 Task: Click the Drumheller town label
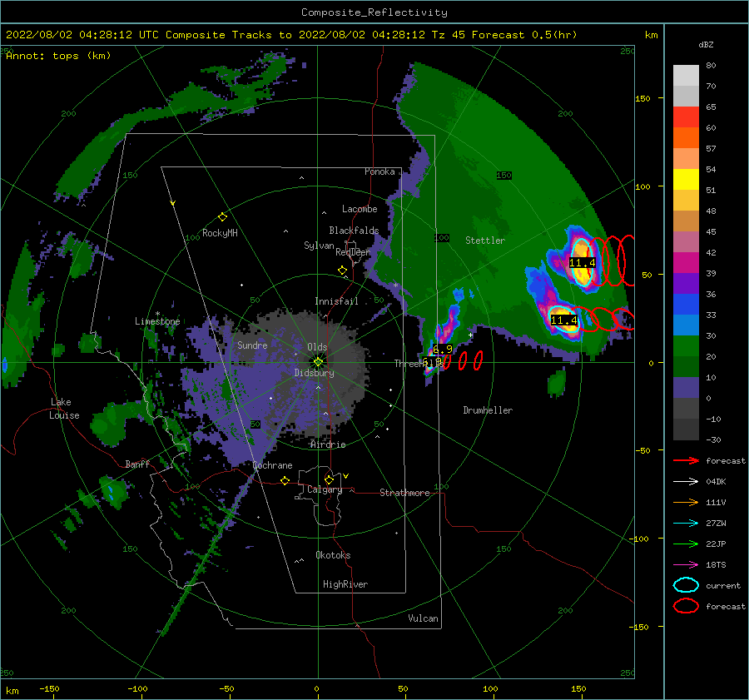(x=488, y=410)
